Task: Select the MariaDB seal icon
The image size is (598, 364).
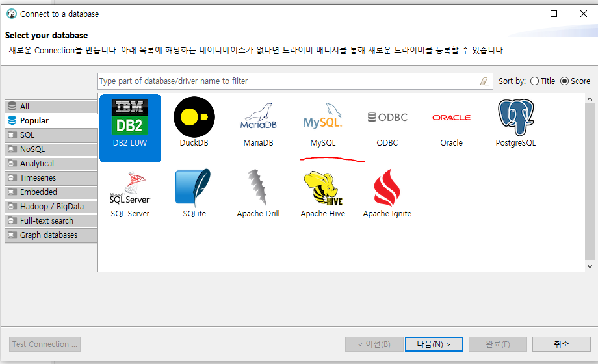Action: (259, 116)
